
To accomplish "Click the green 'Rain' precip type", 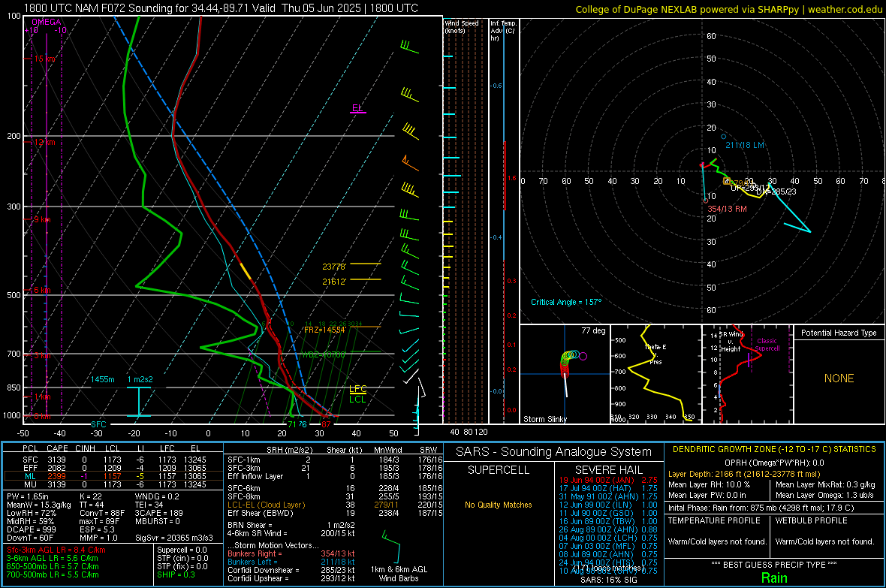I will click(x=774, y=577).
